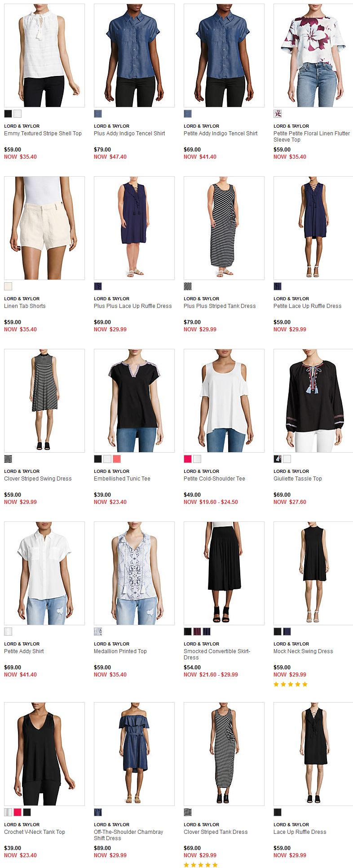Open Off-The-Shoulder Chambray Shift Dress image

point(134,754)
